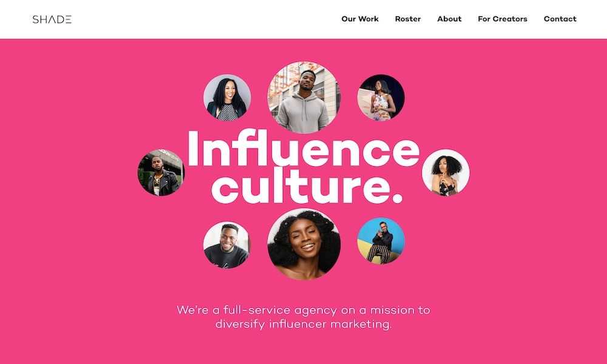Click the SHADE logo in the header

(52, 19)
